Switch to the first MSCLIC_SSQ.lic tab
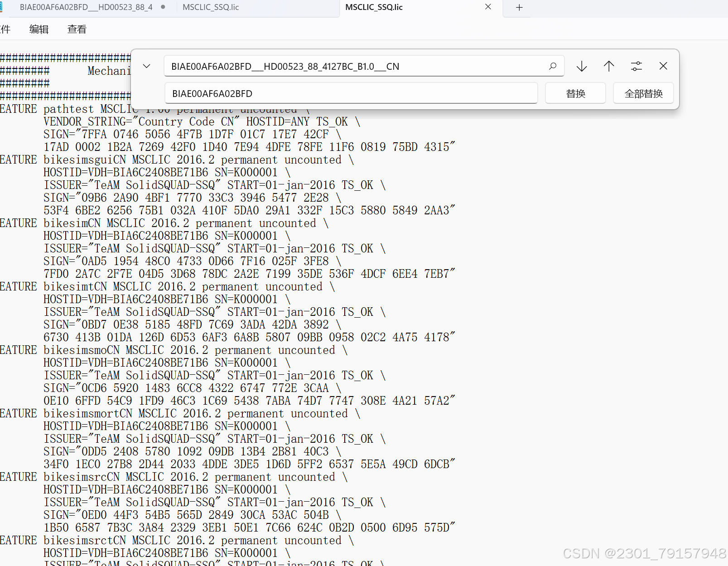The width and height of the screenshot is (728, 566). (x=210, y=7)
